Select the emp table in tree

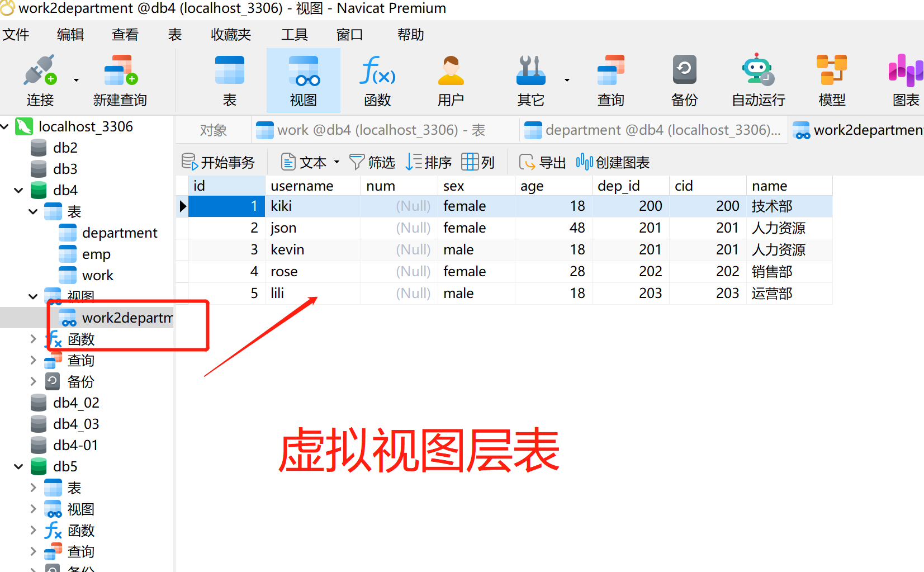click(96, 254)
